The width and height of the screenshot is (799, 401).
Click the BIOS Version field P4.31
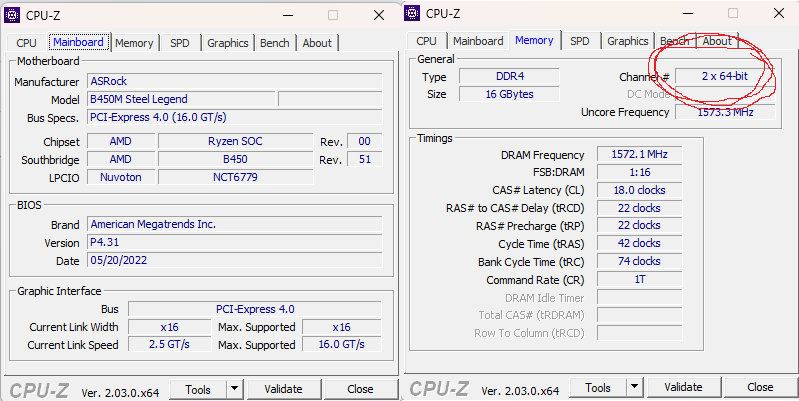(x=234, y=242)
